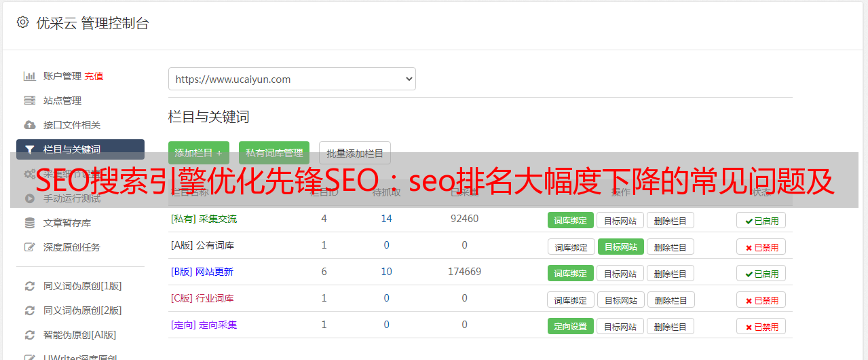Click the [私有] 采集交流 column name
This screenshot has height=360, width=868.
(204, 219)
